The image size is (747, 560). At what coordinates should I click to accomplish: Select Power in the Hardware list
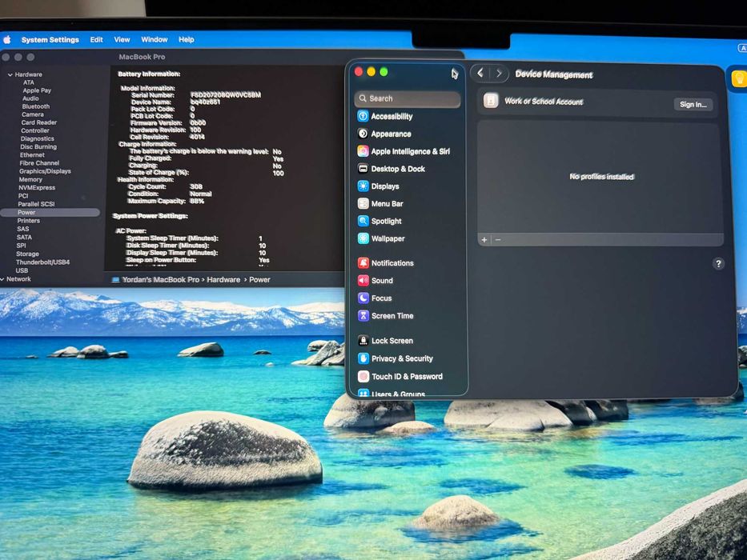(x=50, y=212)
